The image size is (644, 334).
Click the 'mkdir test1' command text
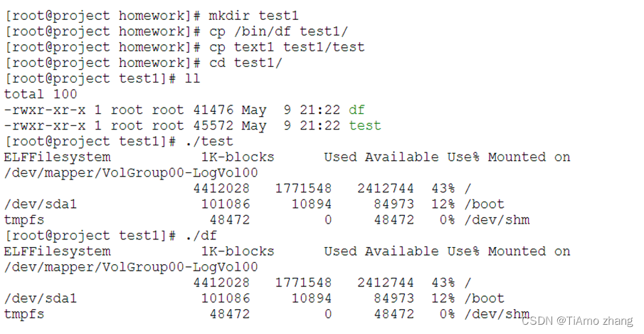click(x=254, y=16)
